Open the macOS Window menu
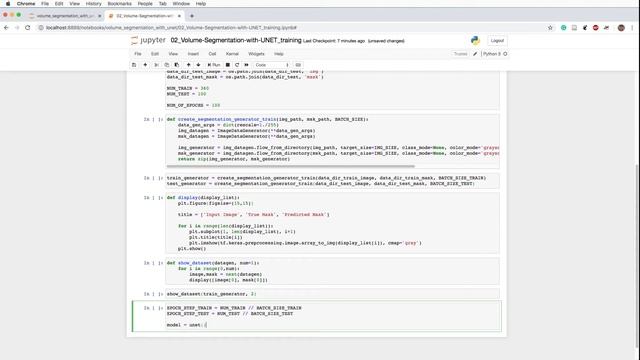 181,4
